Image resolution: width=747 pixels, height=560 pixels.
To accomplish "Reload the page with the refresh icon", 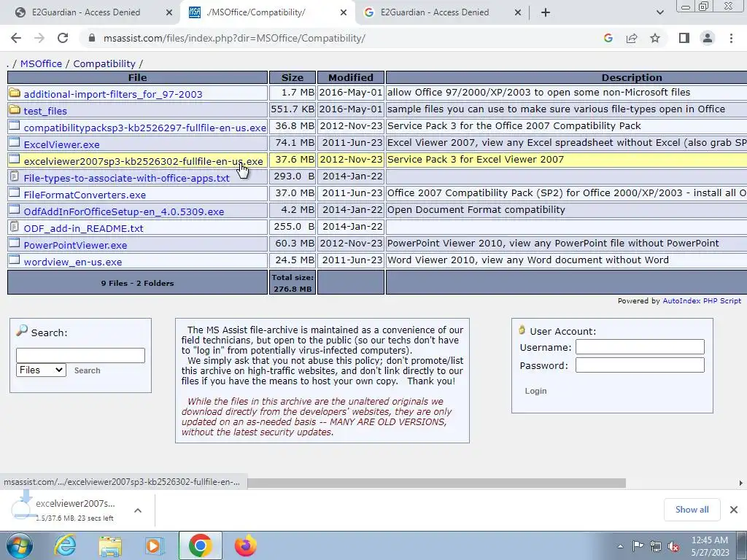I will [63, 38].
